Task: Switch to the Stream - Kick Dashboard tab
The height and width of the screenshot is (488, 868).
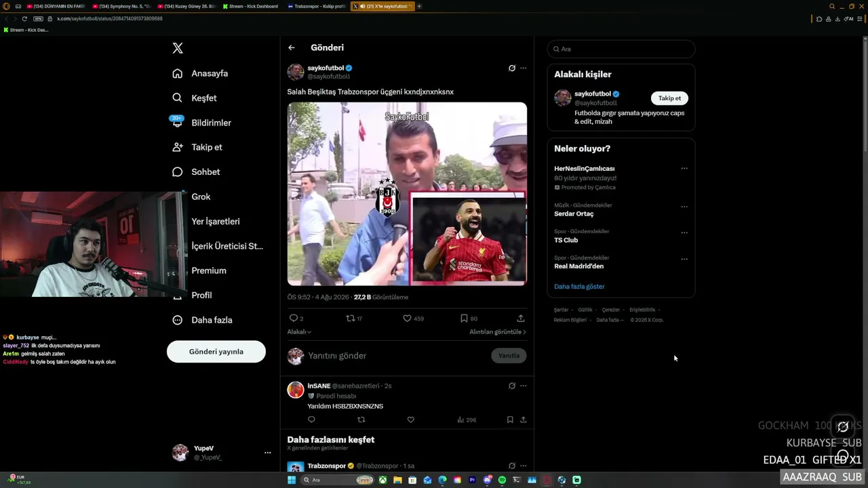Action: (x=250, y=6)
